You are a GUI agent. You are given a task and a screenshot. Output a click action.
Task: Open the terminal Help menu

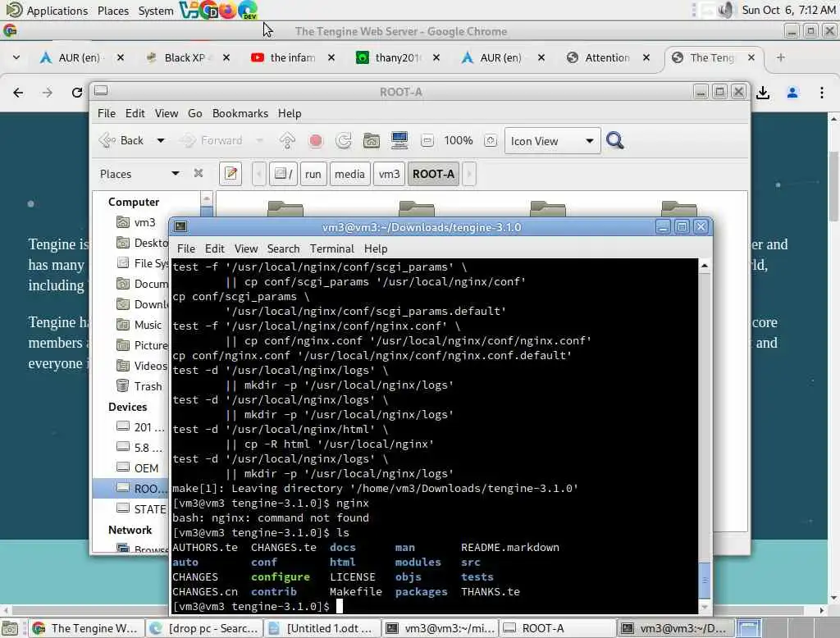pos(376,248)
